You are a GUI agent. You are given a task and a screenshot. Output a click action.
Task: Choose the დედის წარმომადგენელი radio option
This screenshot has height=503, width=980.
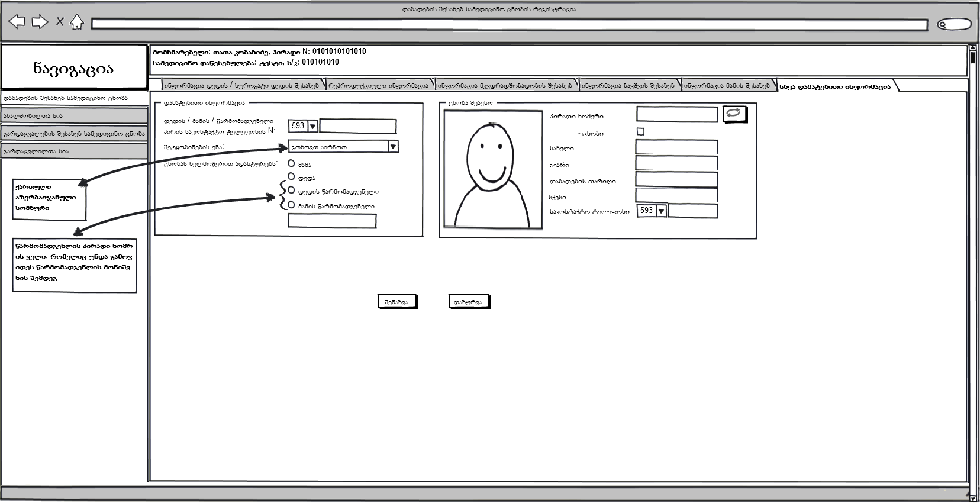pos(291,190)
